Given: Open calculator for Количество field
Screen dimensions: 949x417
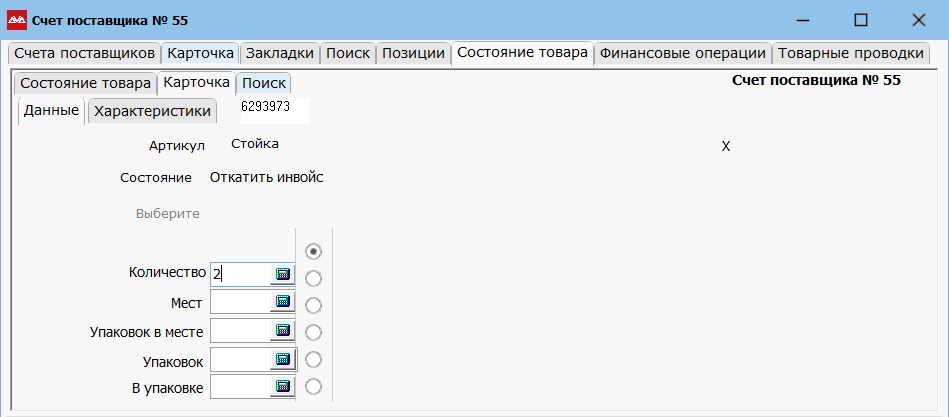Looking at the screenshot, I should 282,274.
